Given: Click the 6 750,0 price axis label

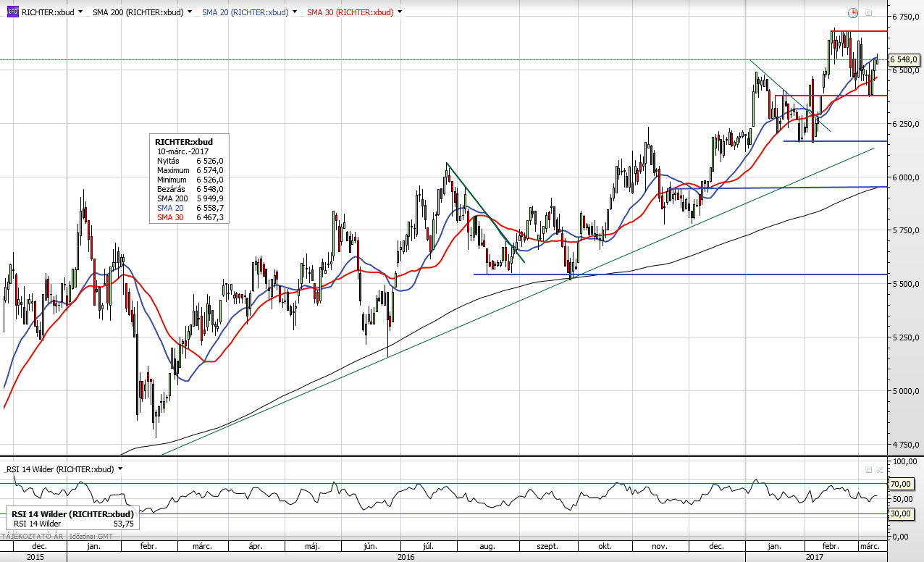Looking at the screenshot, I should (x=904, y=16).
